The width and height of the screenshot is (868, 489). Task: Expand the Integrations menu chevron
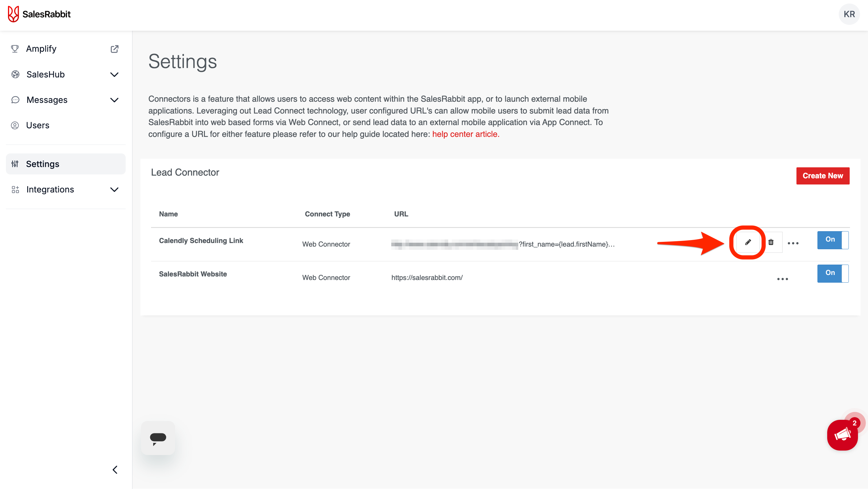pos(114,190)
